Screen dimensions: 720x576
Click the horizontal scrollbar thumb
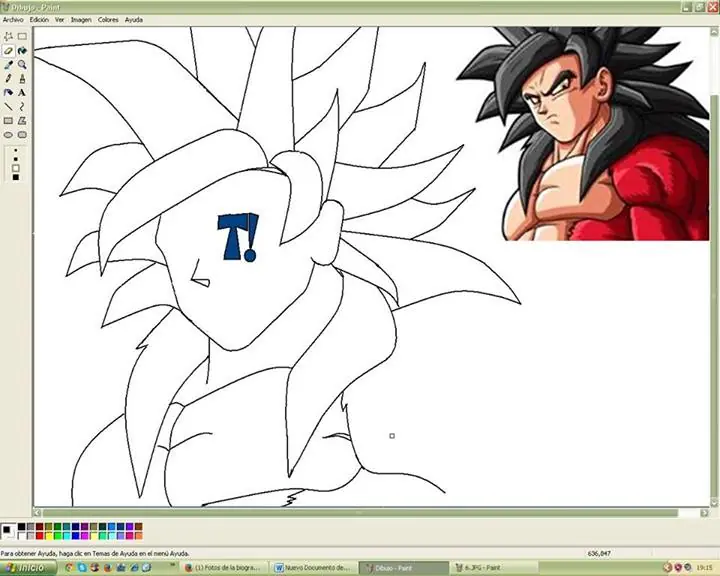[360, 513]
